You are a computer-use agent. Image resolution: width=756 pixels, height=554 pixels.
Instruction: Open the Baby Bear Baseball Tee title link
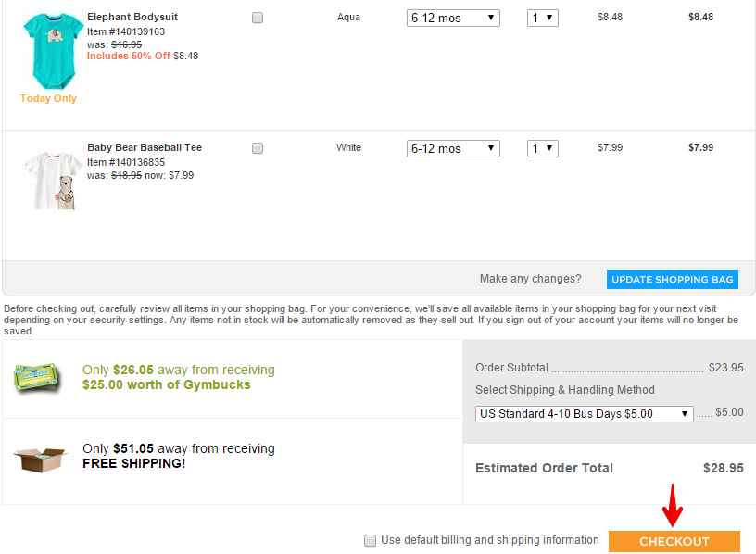(x=145, y=147)
